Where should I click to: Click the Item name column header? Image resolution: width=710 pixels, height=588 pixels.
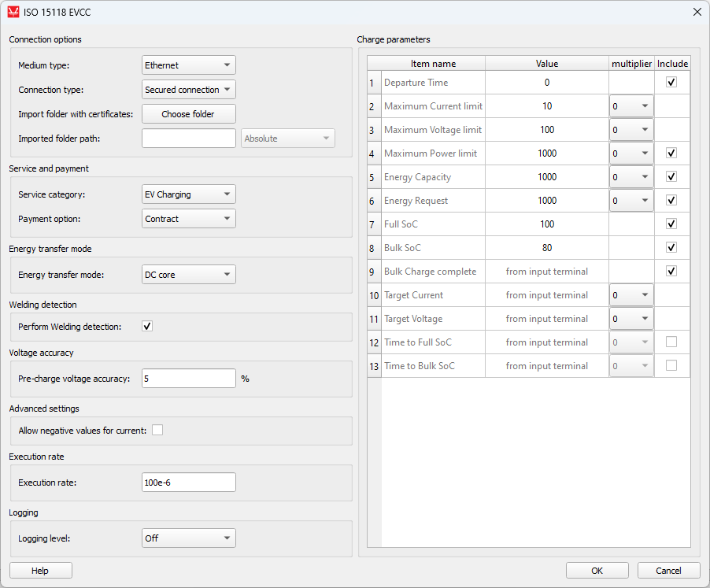[x=434, y=64]
